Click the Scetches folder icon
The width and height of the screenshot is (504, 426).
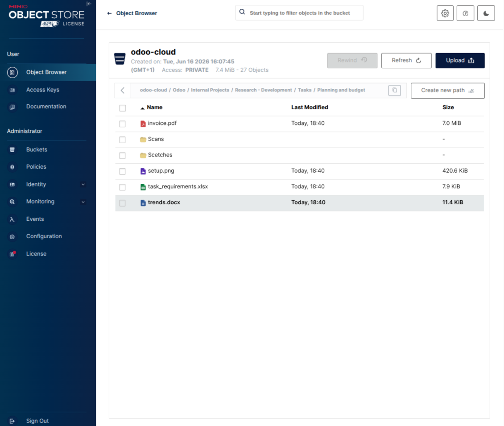(143, 155)
